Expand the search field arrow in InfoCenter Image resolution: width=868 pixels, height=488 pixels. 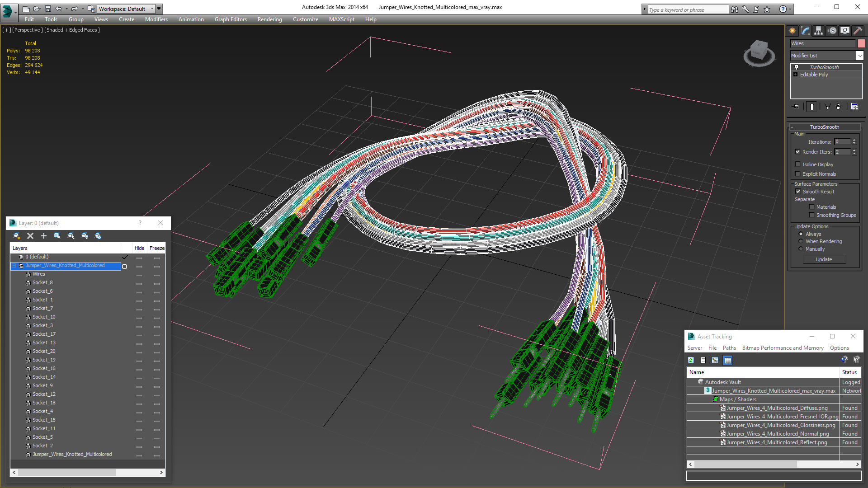[644, 9]
